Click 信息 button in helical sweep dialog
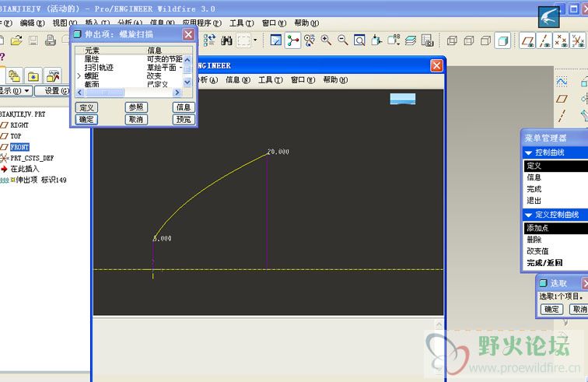Screen dimensions: 588x382 tap(184, 107)
